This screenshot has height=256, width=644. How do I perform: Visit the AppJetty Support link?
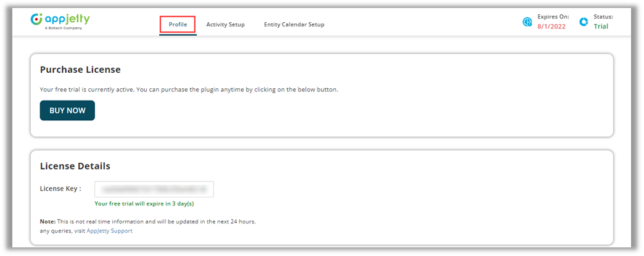pyautogui.click(x=109, y=231)
